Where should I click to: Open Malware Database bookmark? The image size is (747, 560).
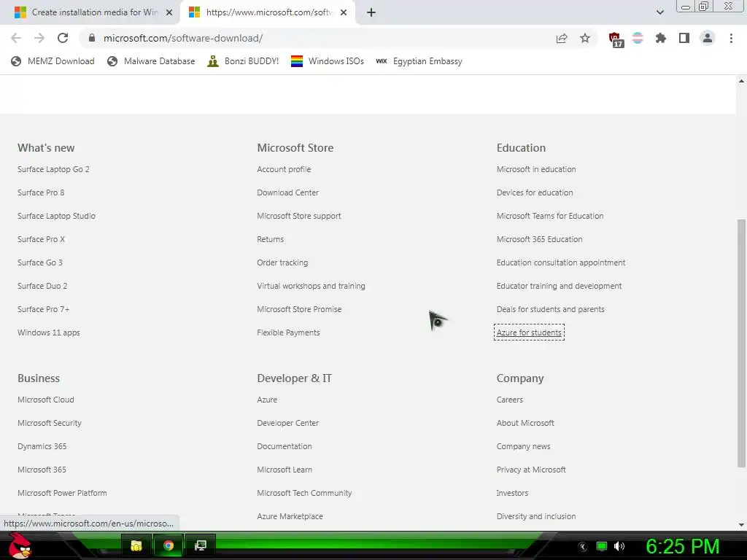(151, 61)
